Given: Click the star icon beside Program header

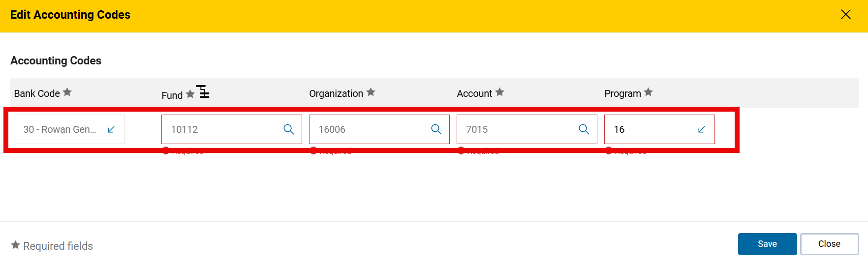Looking at the screenshot, I should [648, 92].
